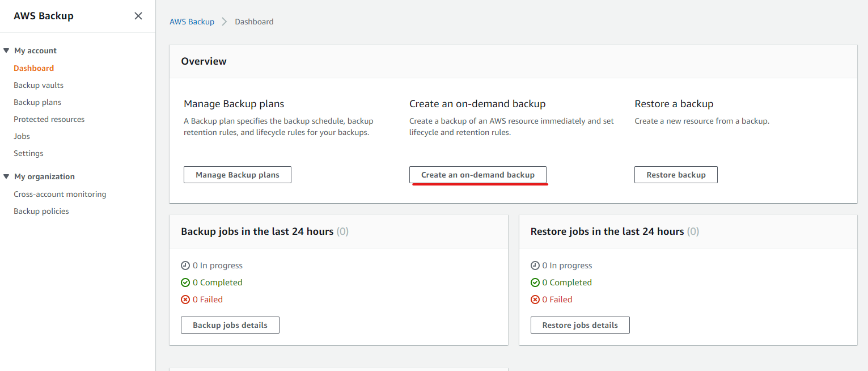
Task: Click '0 In progress' under Backup jobs
Action: (x=218, y=265)
